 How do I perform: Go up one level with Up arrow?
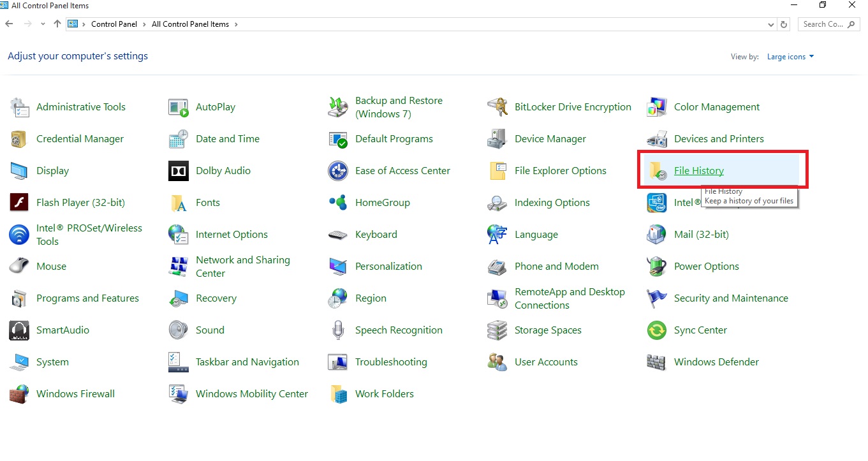coord(57,24)
